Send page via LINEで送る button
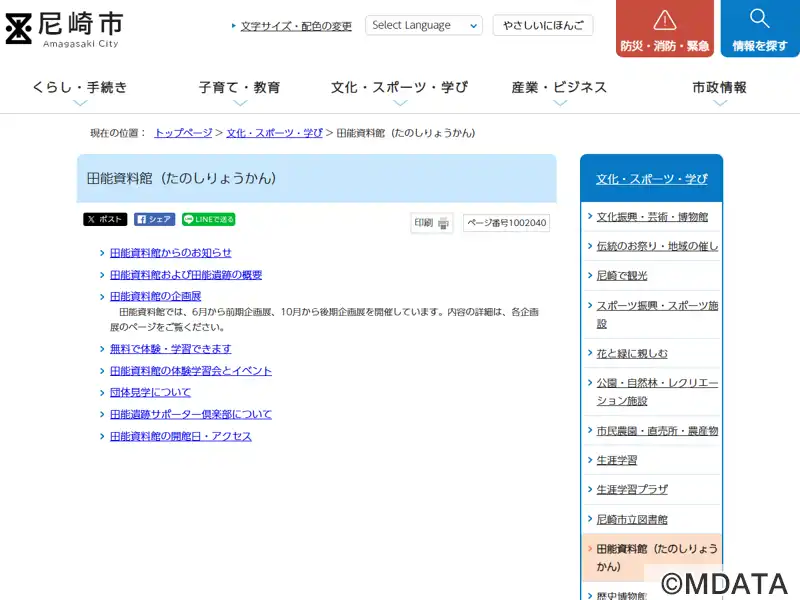 pos(208,219)
